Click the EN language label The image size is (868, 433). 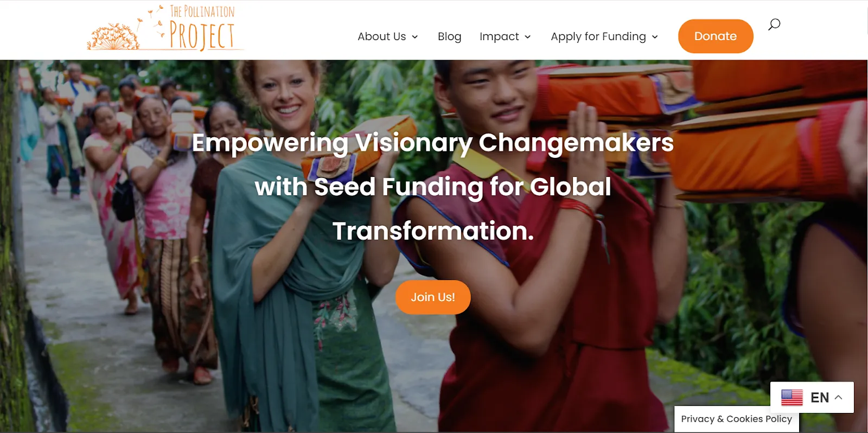(x=820, y=398)
